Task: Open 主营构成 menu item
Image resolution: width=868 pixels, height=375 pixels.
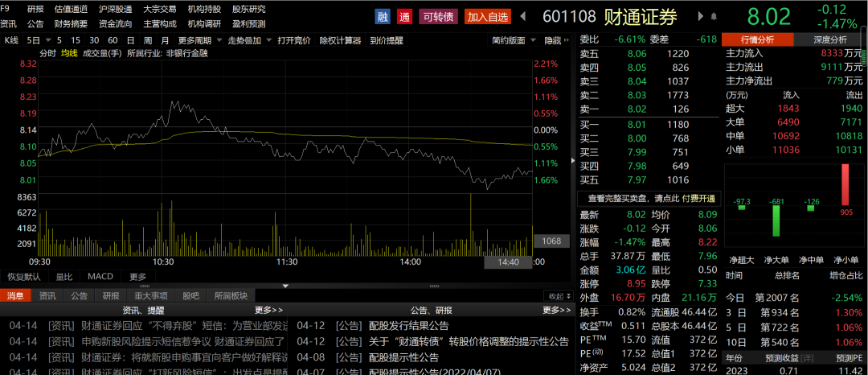Action: click(159, 24)
